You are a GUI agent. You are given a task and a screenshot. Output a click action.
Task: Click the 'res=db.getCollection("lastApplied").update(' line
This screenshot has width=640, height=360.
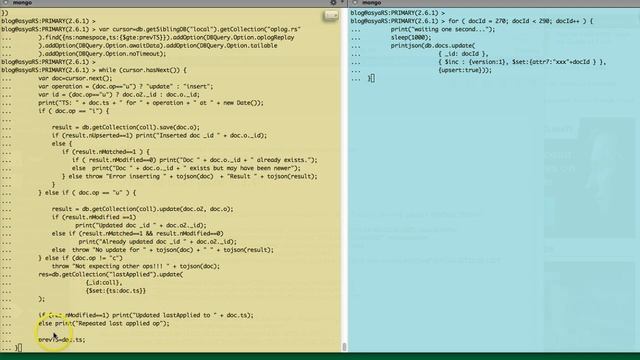tap(111, 274)
